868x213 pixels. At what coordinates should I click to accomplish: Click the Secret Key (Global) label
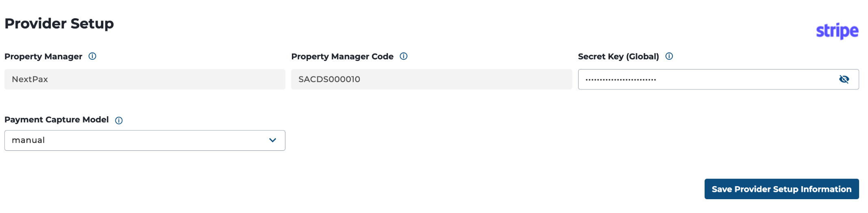pos(618,57)
